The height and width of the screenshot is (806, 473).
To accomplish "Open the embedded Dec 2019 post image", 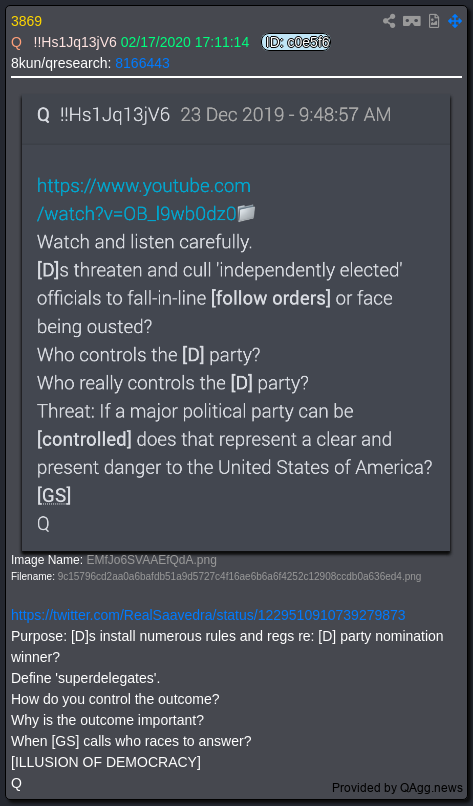I will click(x=236, y=324).
